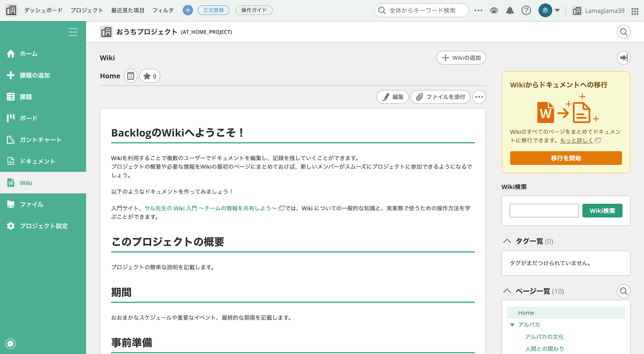
Task: Open the ガントチャート sidebar section
Action: (41, 139)
